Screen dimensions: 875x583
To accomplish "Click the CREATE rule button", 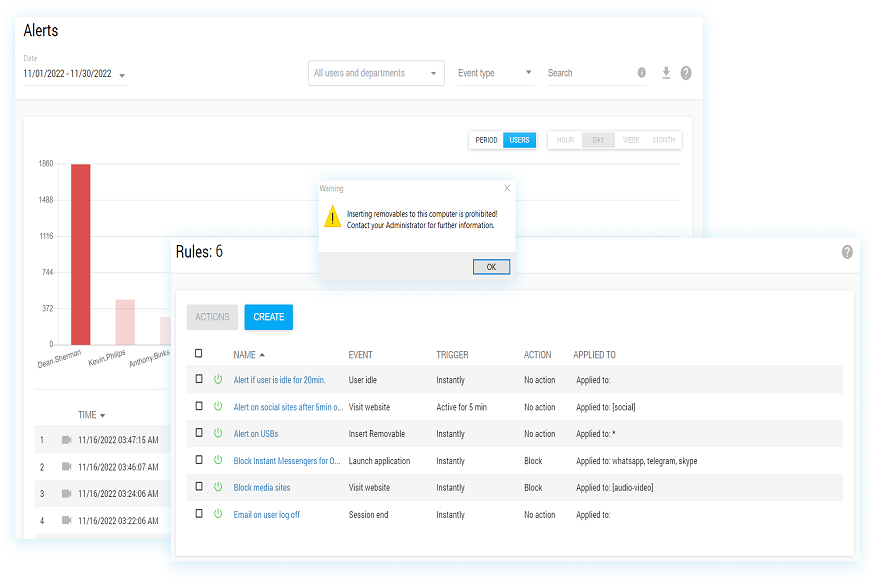I will pyautogui.click(x=268, y=317).
